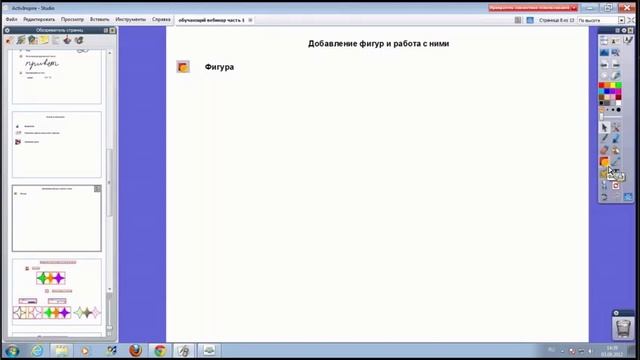The height and width of the screenshot is (360, 640).
Task: Click the pen width slider
Action: (x=611, y=116)
